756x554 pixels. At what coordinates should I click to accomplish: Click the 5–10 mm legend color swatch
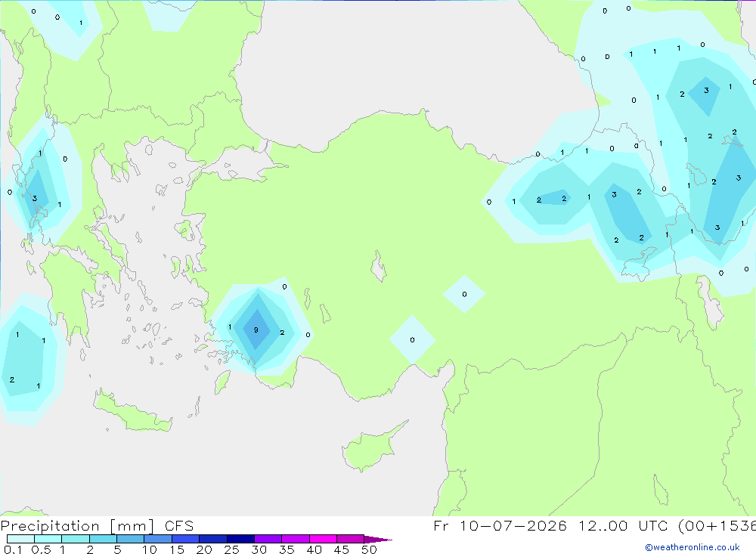[x=131, y=539]
